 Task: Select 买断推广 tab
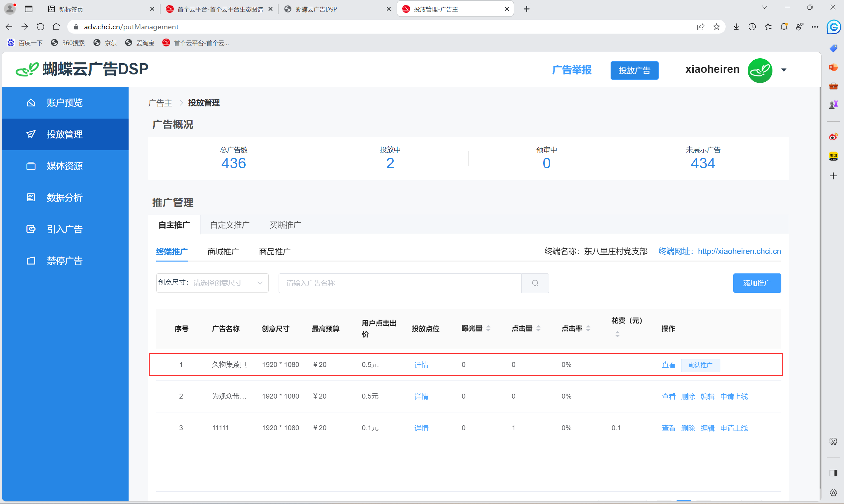click(285, 225)
